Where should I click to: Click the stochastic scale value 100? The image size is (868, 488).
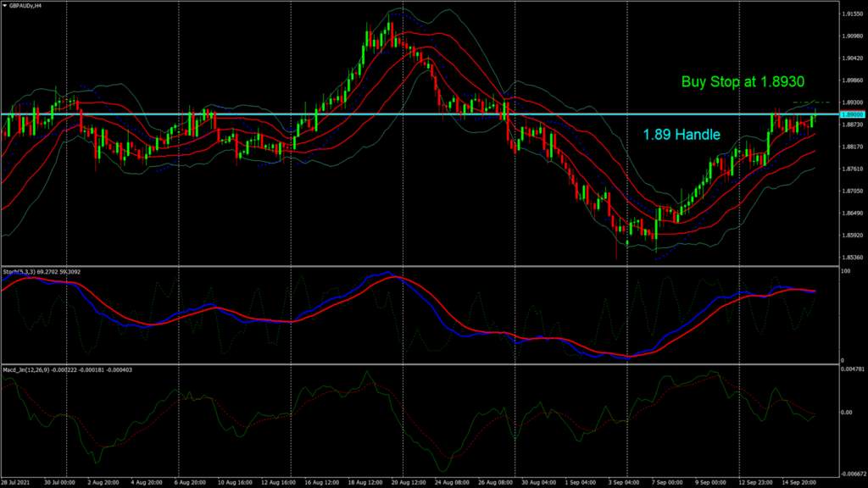coord(846,271)
